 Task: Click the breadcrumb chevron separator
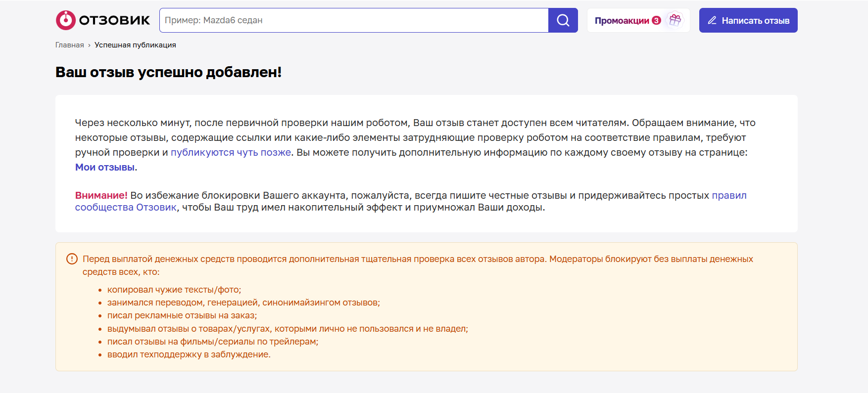pos(89,45)
